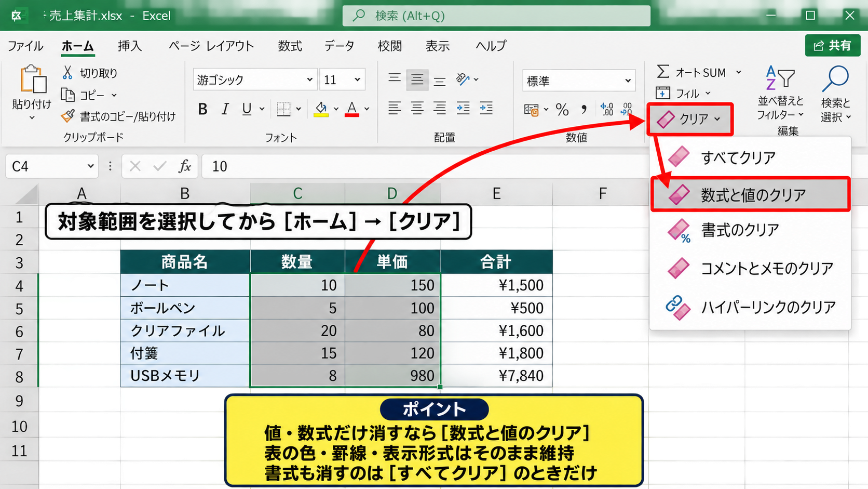Screen dimensions: 868x489
Task: Toggle right text alignment
Action: coord(440,108)
